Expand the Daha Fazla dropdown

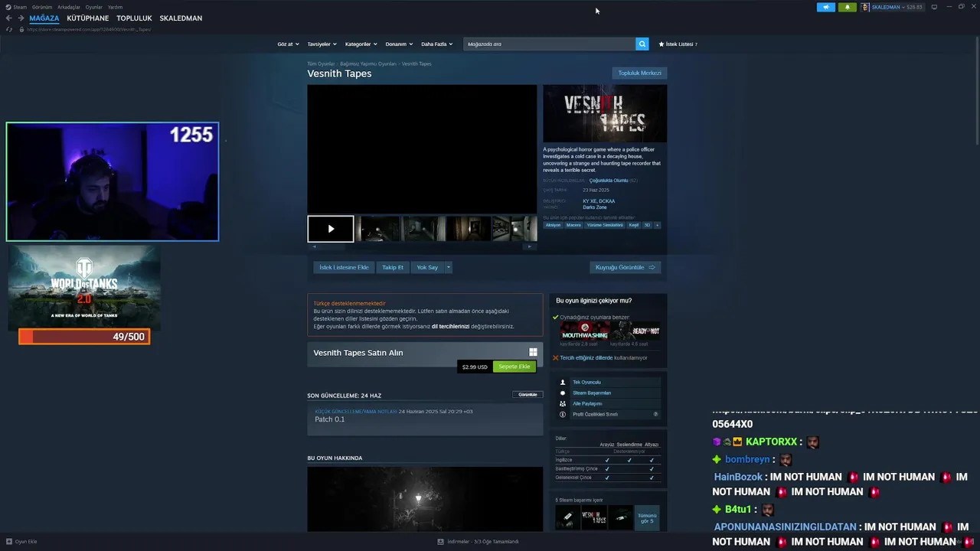437,44
